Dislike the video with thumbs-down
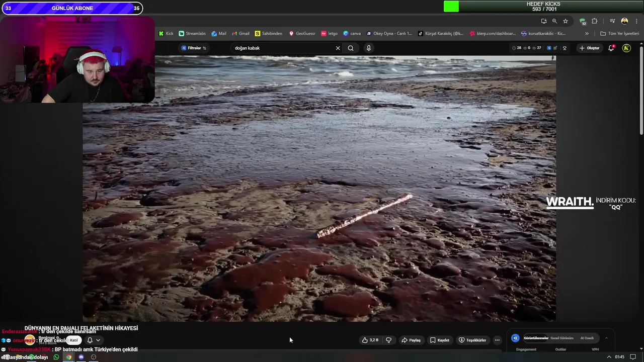The height and width of the screenshot is (362, 644). point(388,340)
